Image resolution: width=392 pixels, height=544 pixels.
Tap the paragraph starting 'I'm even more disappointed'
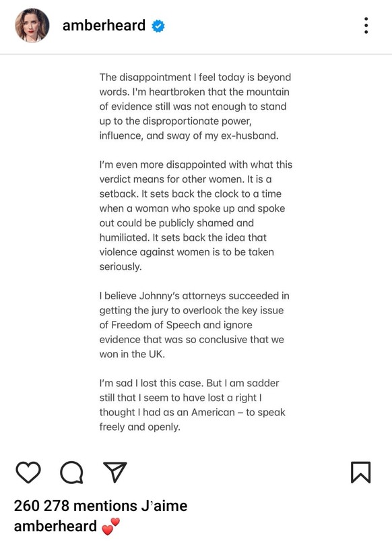(196, 216)
